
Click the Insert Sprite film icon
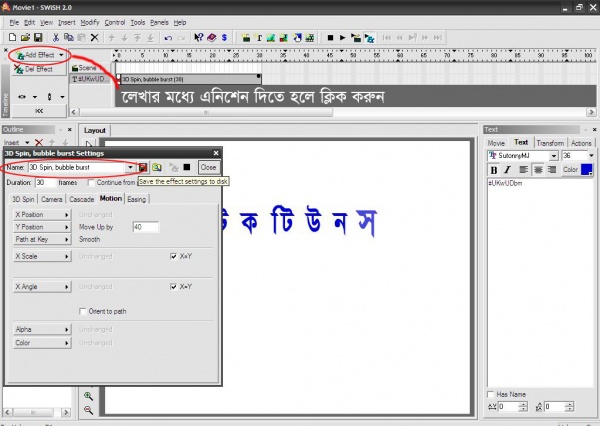coord(310,38)
